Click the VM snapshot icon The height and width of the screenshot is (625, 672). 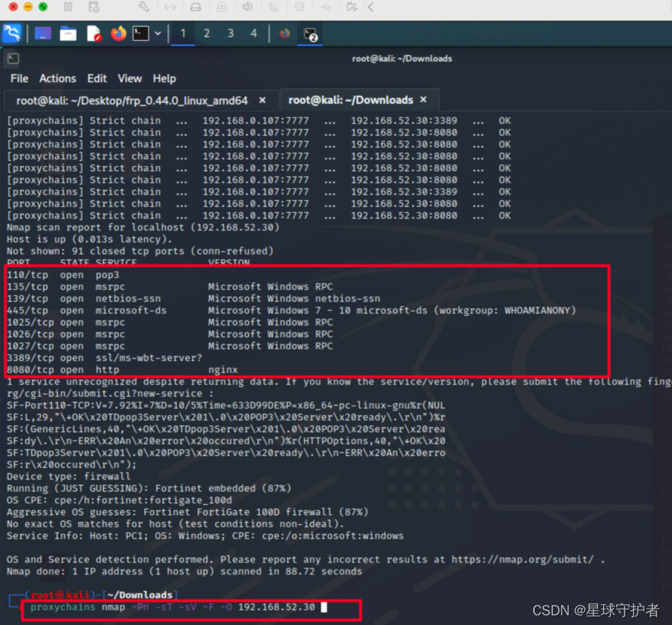click(94, 7)
